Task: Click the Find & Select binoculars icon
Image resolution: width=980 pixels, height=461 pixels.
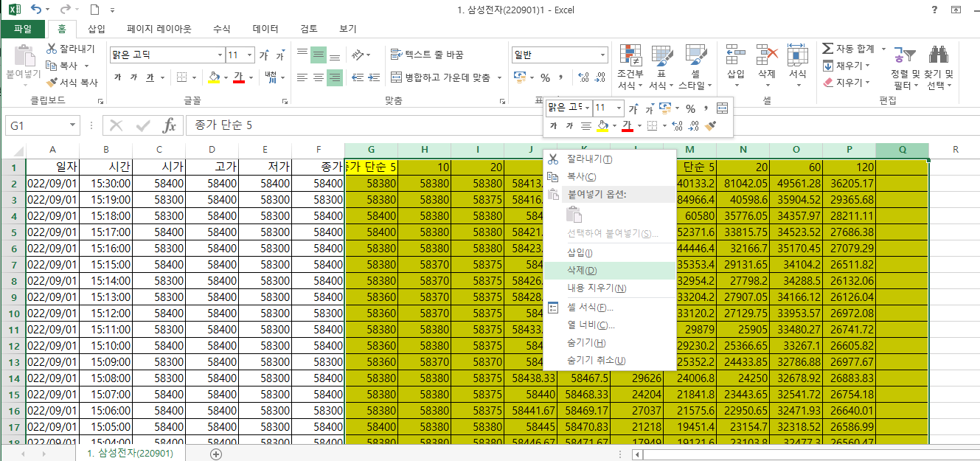Action: point(939,54)
